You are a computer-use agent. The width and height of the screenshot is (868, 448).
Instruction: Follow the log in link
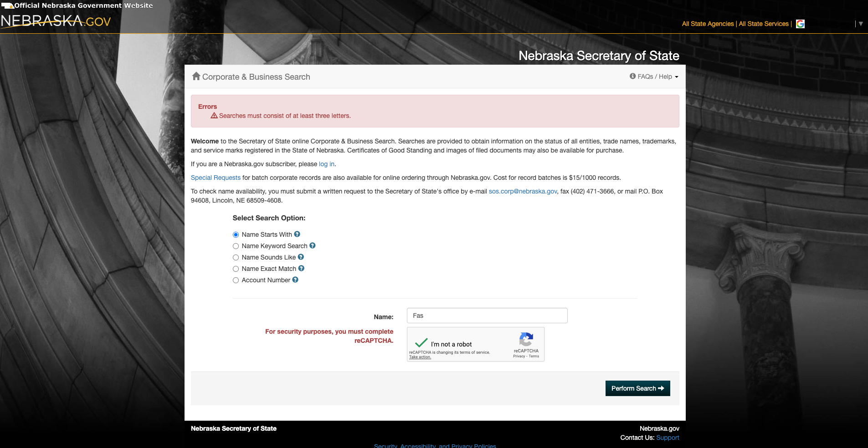pos(326,164)
